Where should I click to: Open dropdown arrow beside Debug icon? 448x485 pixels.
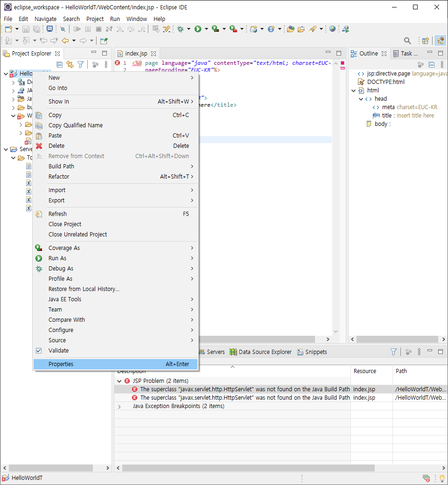[189, 29]
